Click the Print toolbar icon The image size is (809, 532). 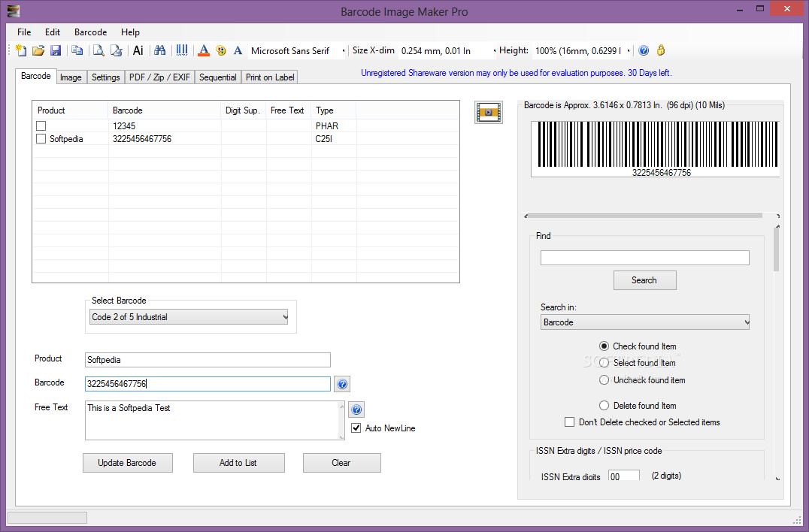116,50
